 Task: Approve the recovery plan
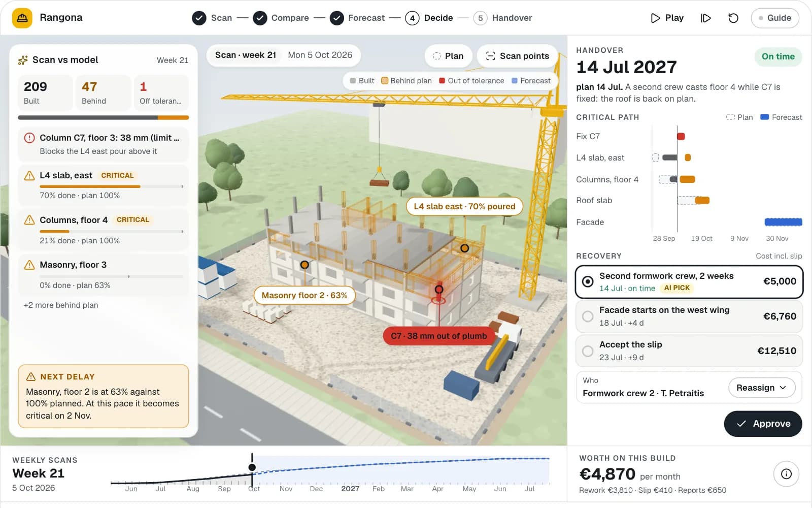[763, 424]
